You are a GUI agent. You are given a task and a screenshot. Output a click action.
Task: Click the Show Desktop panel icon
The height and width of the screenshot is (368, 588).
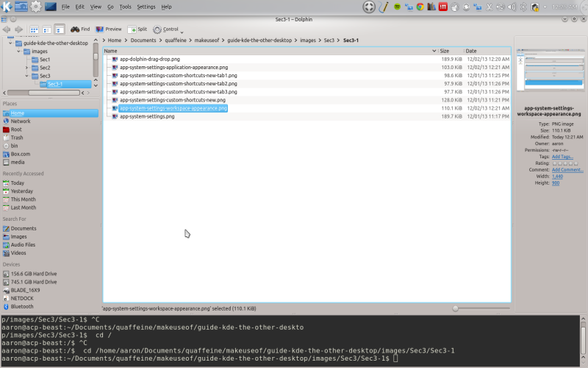point(50,7)
